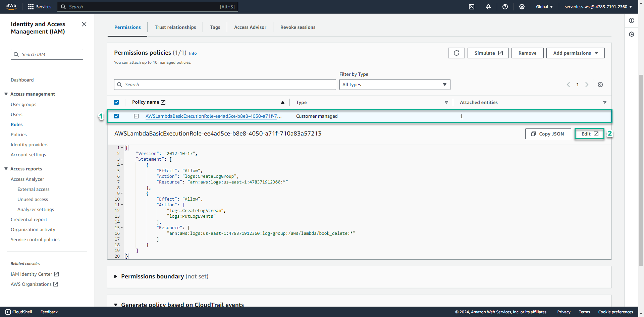The height and width of the screenshot is (317, 644).
Task: Switch to the Permissions tab
Action: (127, 27)
